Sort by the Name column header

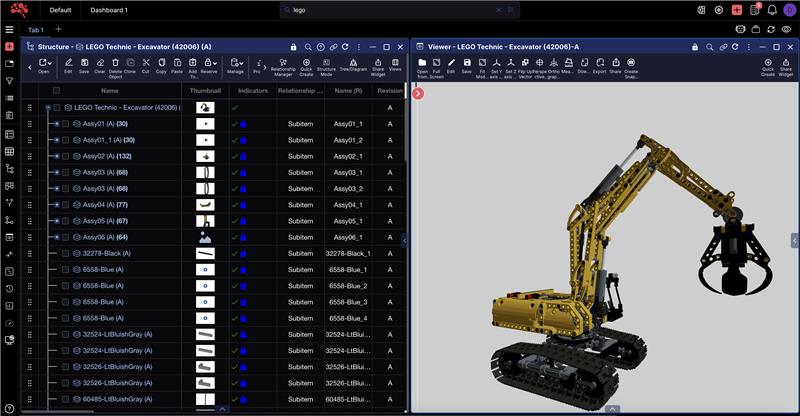(110, 91)
